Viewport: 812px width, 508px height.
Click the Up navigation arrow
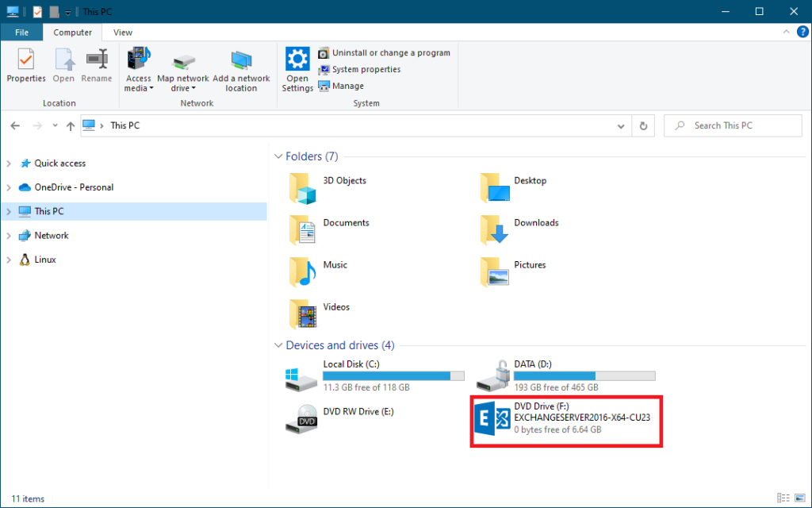coord(70,125)
